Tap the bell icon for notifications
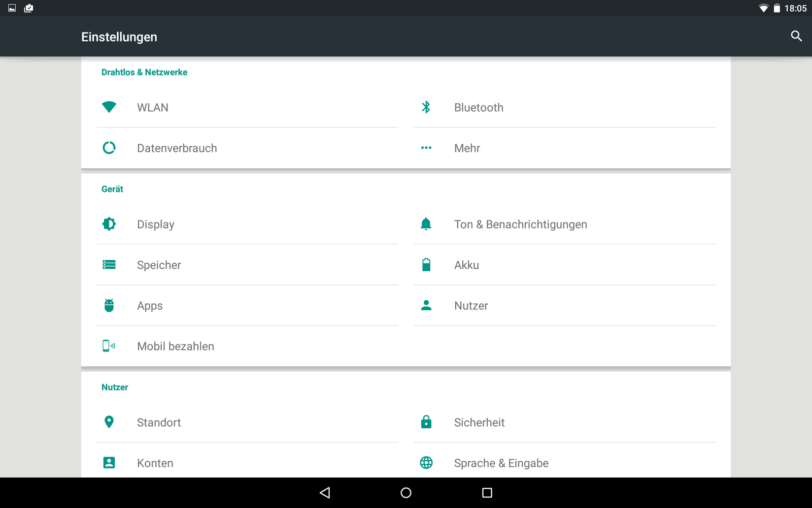Screen dimensions: 812x508 (x=426, y=224)
